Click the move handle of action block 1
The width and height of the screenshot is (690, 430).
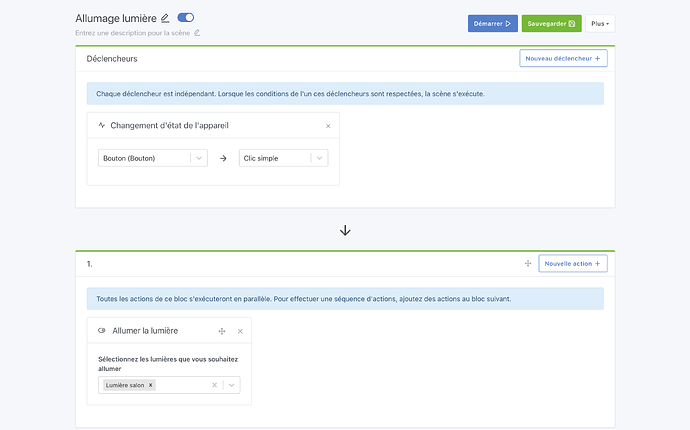(527, 264)
